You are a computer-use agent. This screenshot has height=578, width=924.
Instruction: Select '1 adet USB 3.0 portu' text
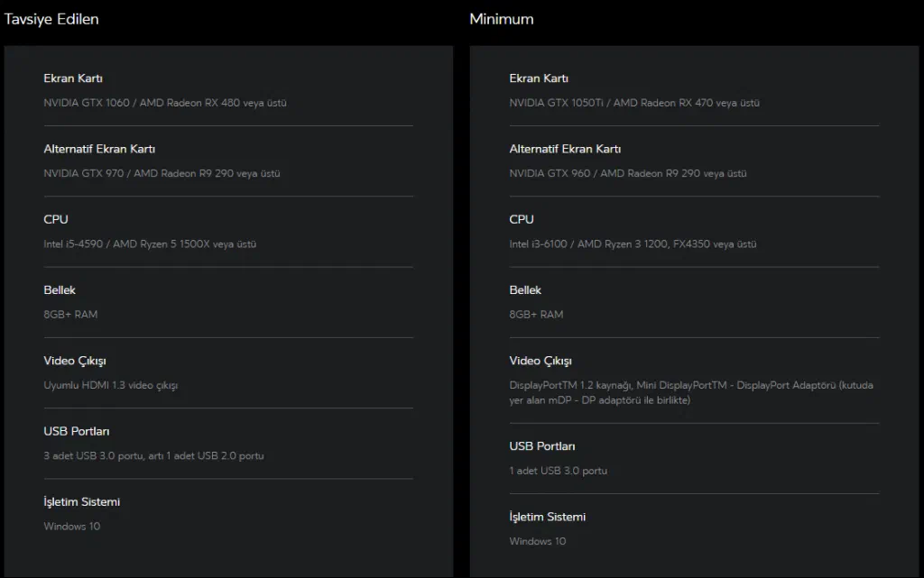tap(558, 471)
